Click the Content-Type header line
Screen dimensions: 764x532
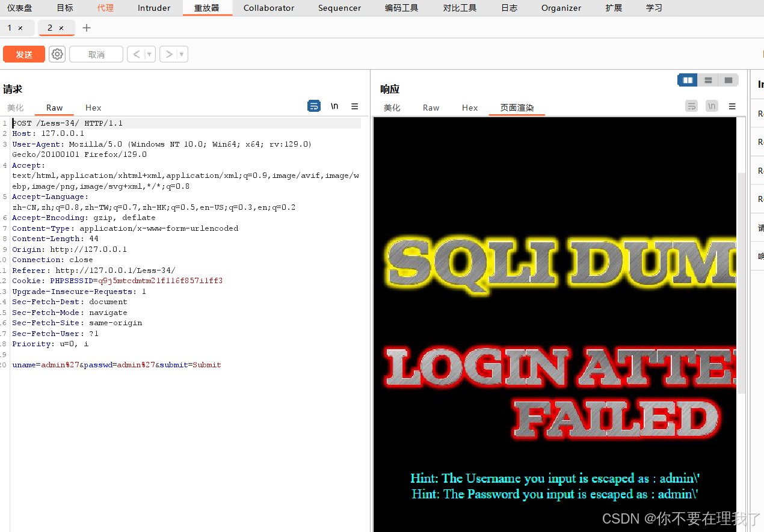[x=125, y=228]
